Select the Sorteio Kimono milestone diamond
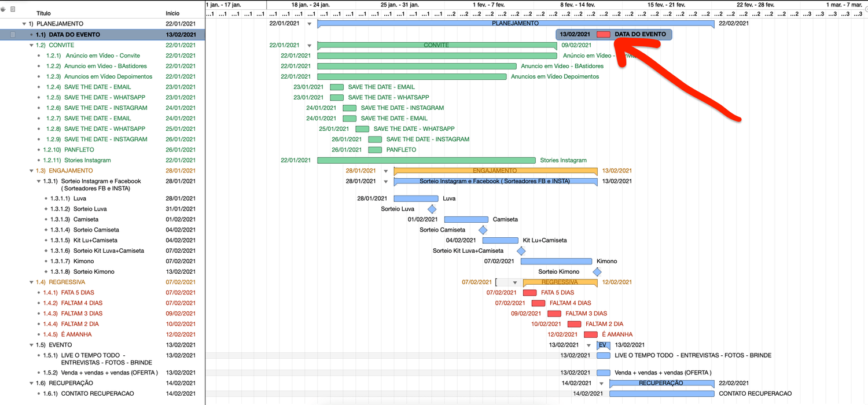This screenshot has height=405, width=868. (x=597, y=271)
